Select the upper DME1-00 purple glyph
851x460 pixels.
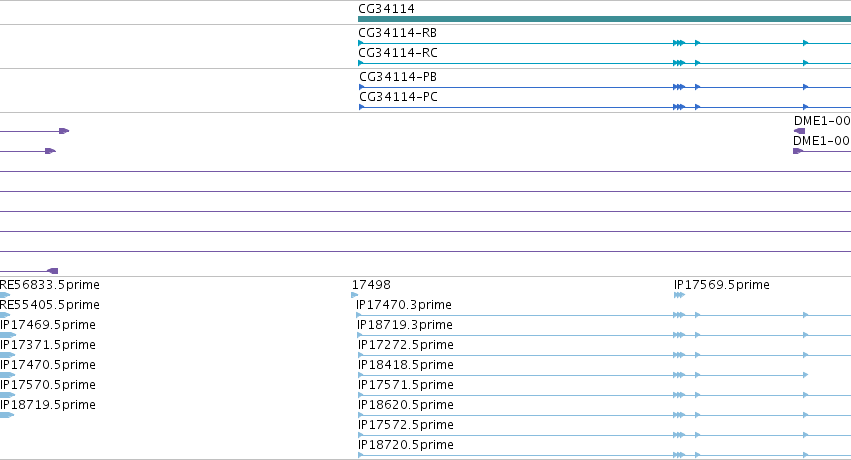click(799, 131)
